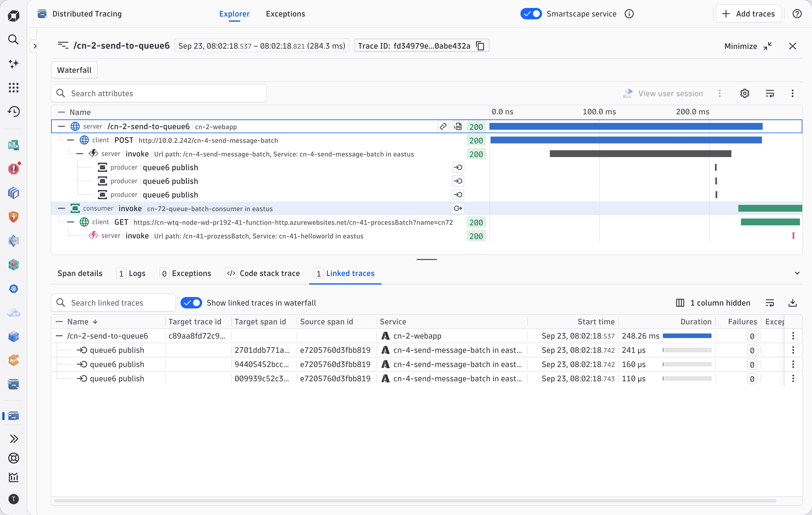Open Kubernetes app in sidebar
The image size is (812, 515).
[13, 289]
